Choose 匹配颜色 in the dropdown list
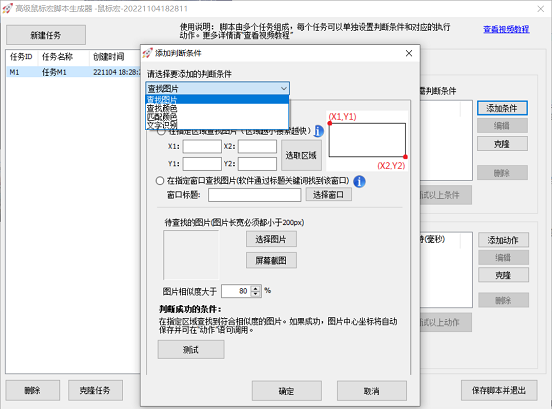Viewport: 552px width, 409px height. click(x=217, y=117)
